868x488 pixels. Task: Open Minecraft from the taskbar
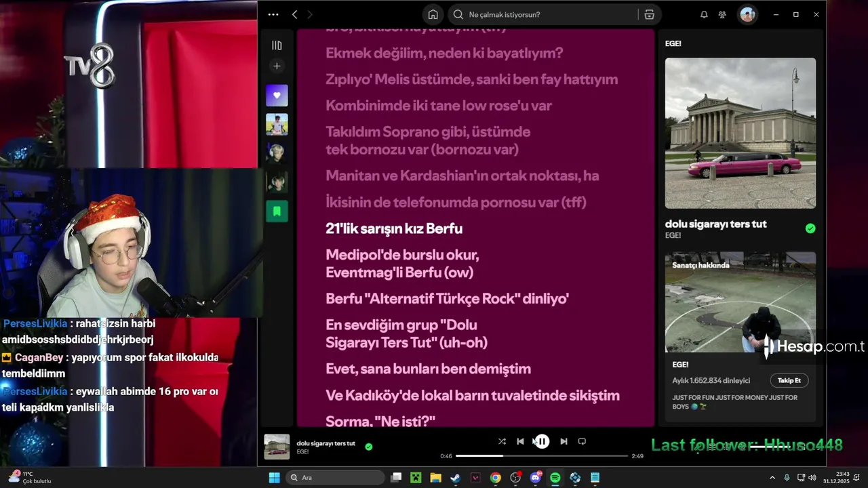(416, 478)
